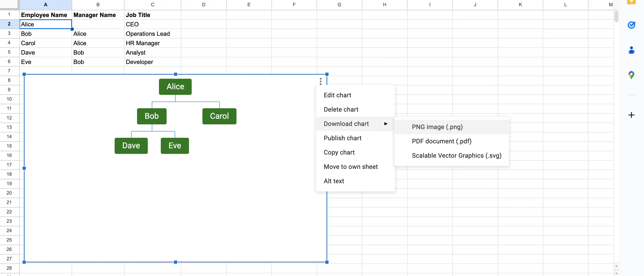Click the chart's left-middle resize handle

tap(24, 168)
